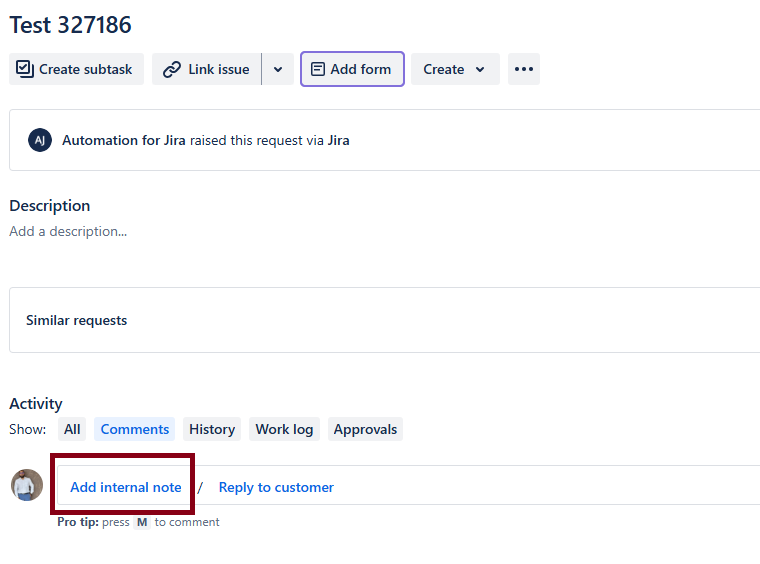Click the Add form button

point(352,69)
